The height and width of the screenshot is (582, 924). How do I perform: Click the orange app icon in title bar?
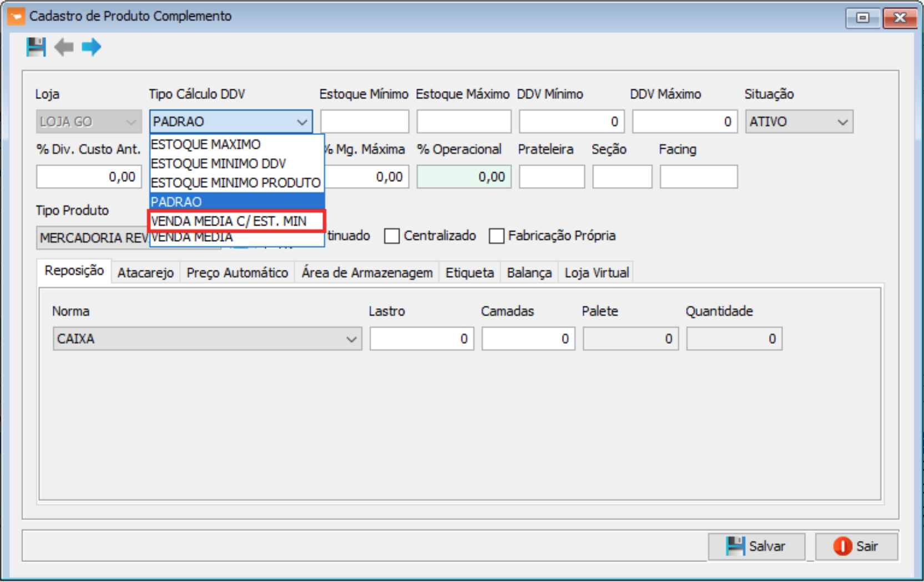coord(16,16)
